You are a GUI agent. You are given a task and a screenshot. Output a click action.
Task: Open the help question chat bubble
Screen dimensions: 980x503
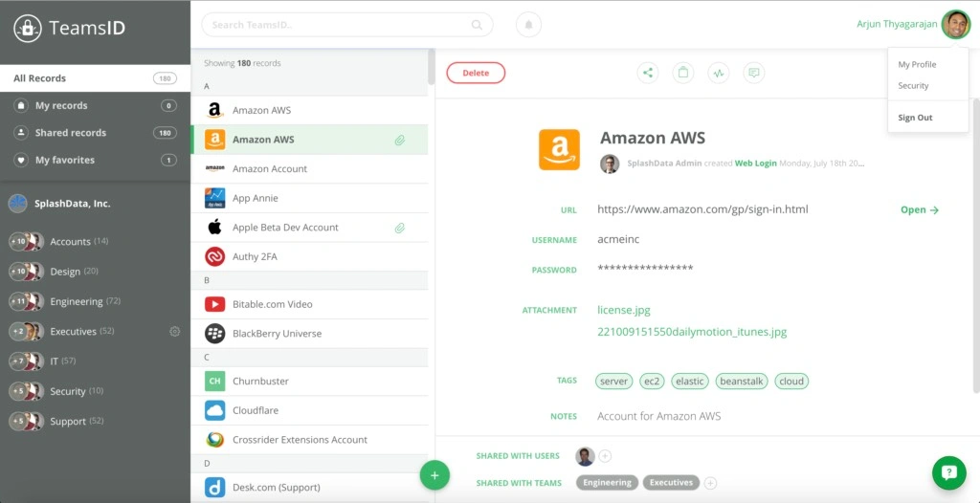tap(948, 472)
